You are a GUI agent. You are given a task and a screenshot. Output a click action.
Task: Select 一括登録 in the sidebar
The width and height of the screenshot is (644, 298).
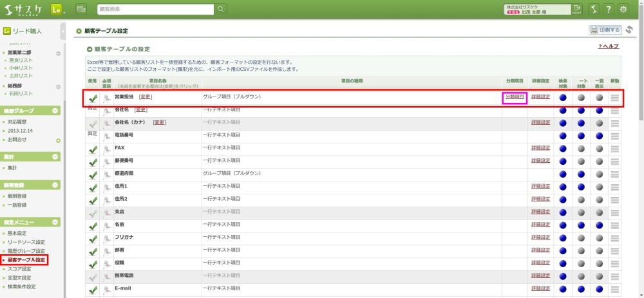point(17,205)
